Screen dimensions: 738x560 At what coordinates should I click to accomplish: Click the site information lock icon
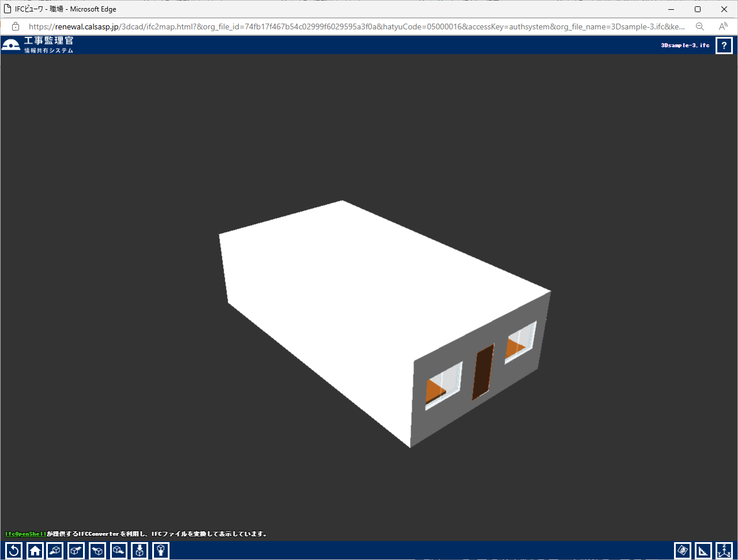[16, 27]
